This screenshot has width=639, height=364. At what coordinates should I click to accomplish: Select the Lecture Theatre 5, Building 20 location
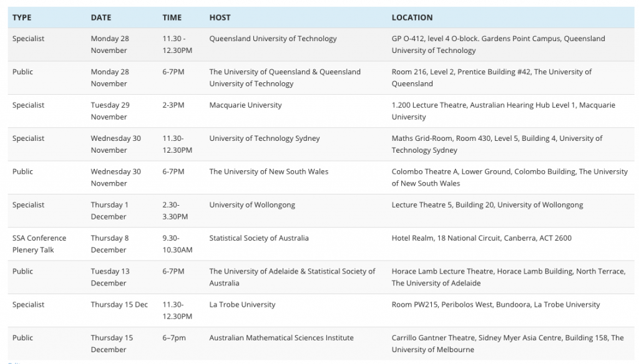(x=487, y=205)
